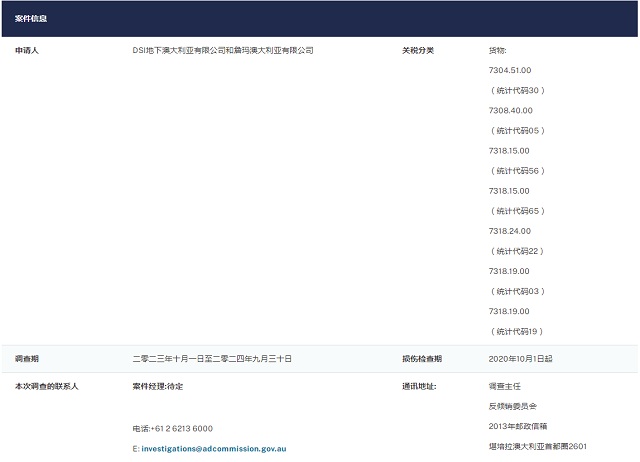The image size is (640, 462).
Task: Select tariff code 7304.51.00
Action: click(x=510, y=70)
